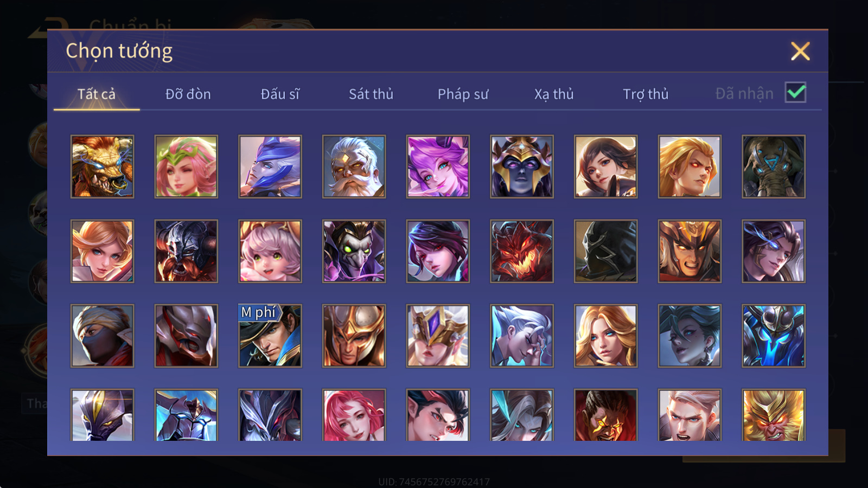This screenshot has width=868, height=488.
Task: Pick the green-eyed purple joker hero
Action: [x=354, y=251]
